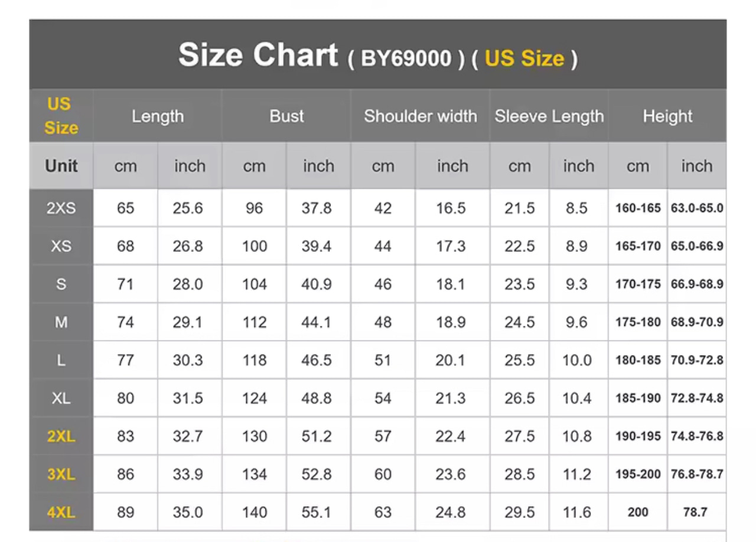Image resolution: width=756 pixels, height=542 pixels.
Task: Click the yellow 3XL size label
Action: pos(61,474)
